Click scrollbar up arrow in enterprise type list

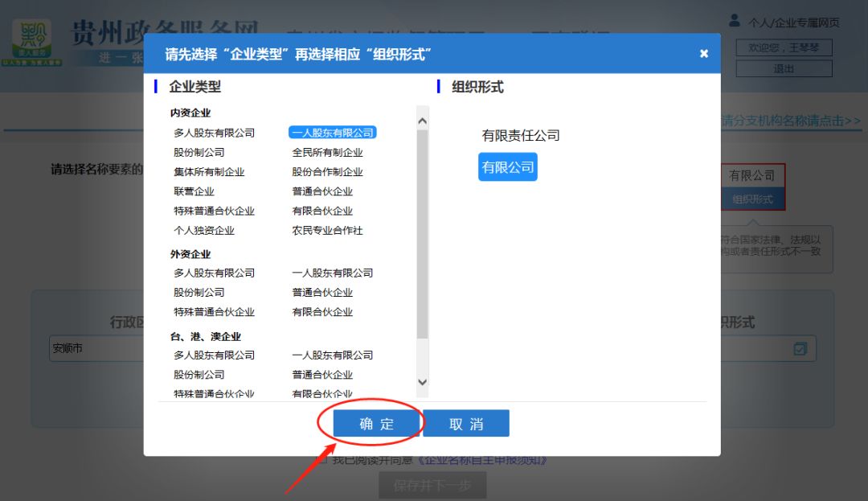click(421, 120)
